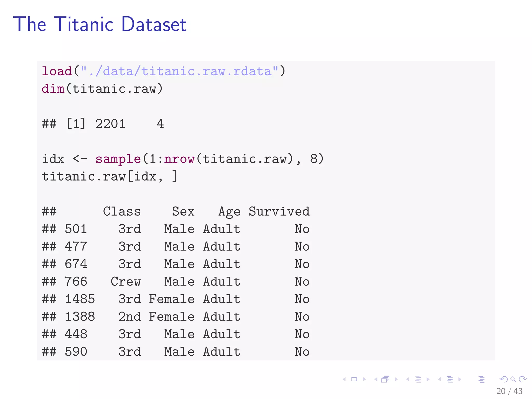Click the dim function keyword
The height and width of the screenshot is (399, 532).
(53, 89)
